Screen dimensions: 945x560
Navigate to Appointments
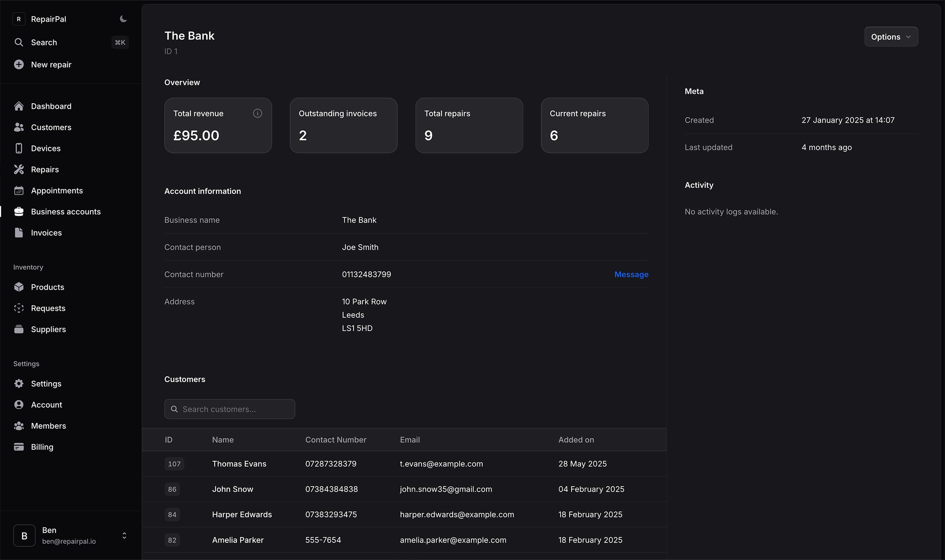click(x=57, y=191)
